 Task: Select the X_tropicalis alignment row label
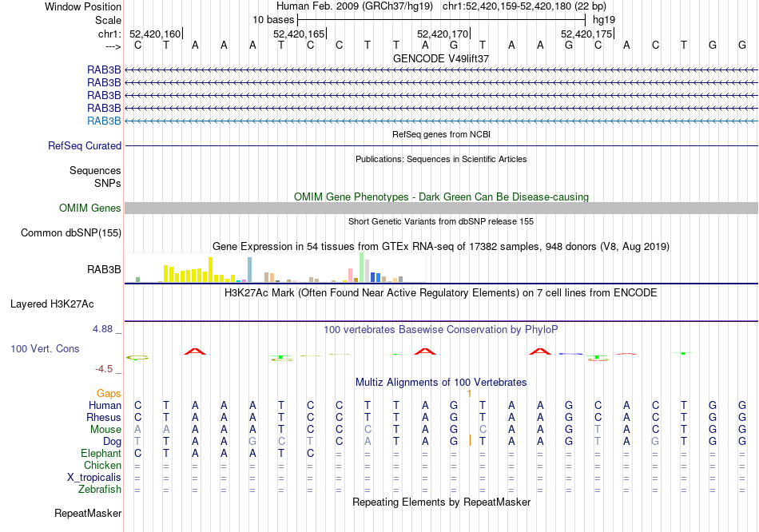pyautogui.click(x=94, y=478)
